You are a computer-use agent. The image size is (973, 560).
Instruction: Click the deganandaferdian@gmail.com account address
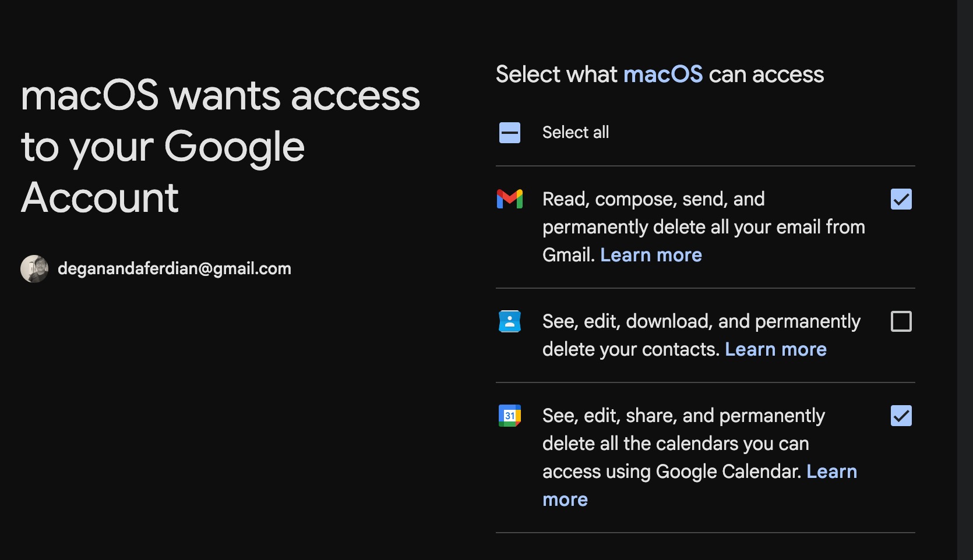coord(174,269)
